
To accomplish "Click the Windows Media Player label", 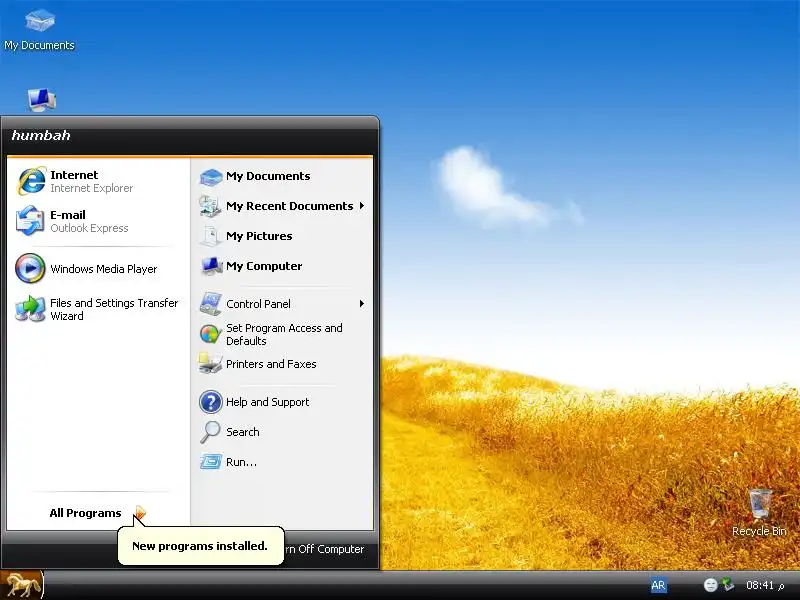I will [104, 269].
